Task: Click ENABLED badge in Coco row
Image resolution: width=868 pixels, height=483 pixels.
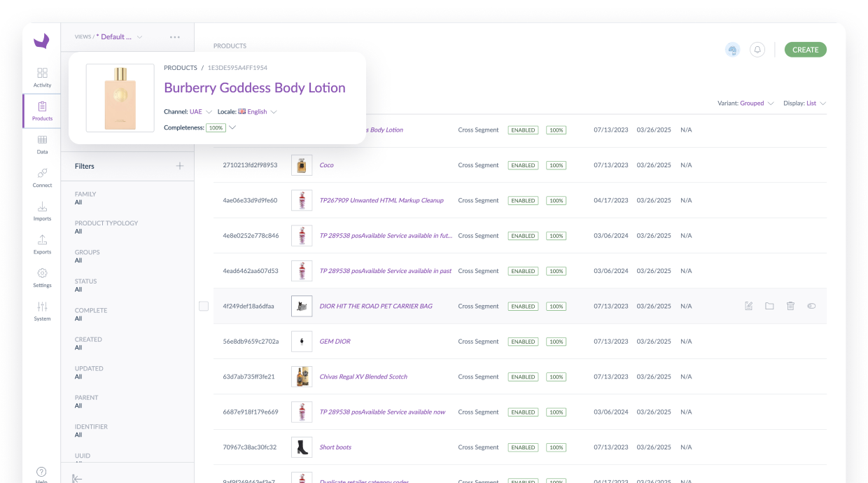Action: (523, 165)
